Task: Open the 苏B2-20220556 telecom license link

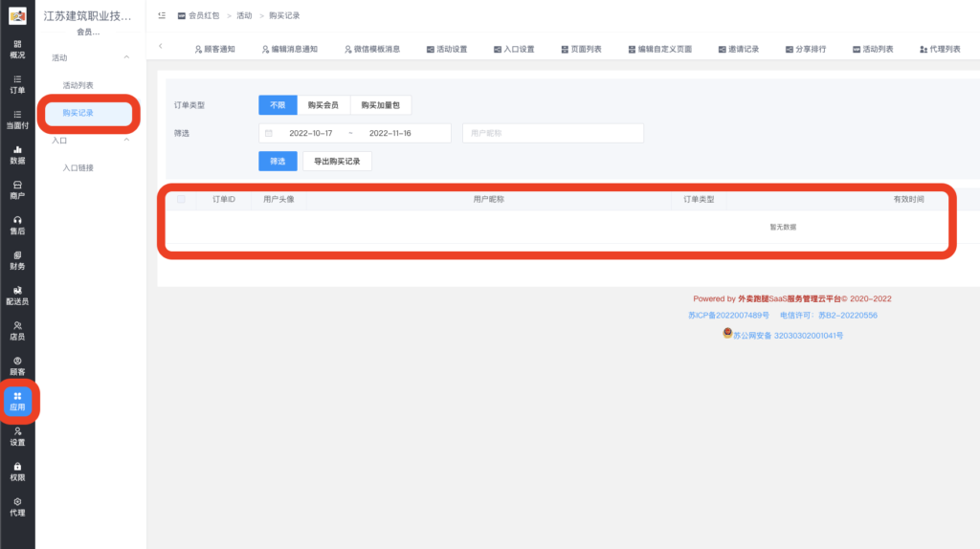Action: (x=848, y=316)
